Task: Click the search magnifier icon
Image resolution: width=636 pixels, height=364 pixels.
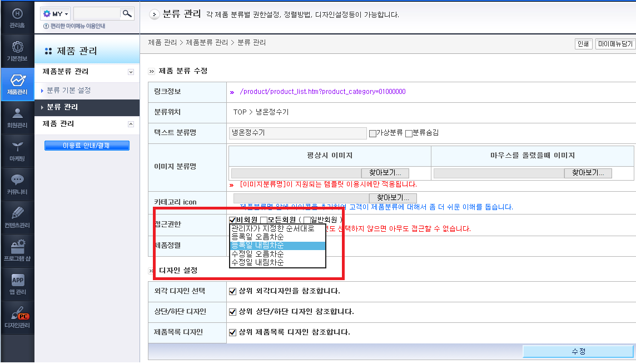Action: (x=127, y=14)
